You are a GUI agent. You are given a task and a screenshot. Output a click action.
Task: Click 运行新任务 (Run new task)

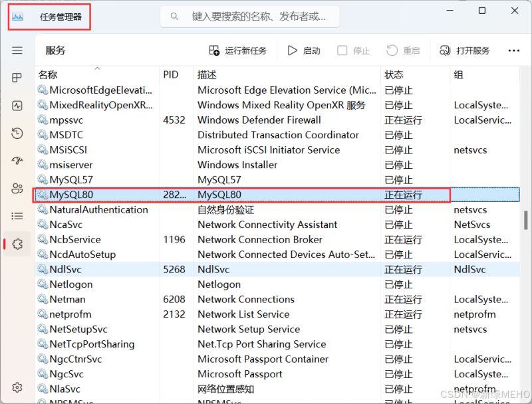point(238,50)
